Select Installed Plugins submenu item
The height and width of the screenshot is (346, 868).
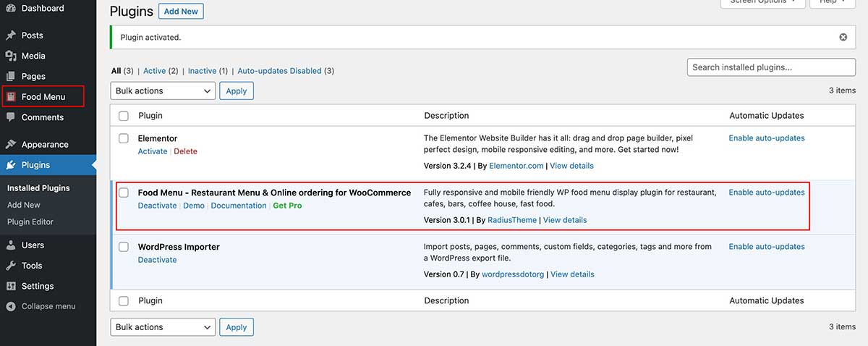click(x=38, y=188)
